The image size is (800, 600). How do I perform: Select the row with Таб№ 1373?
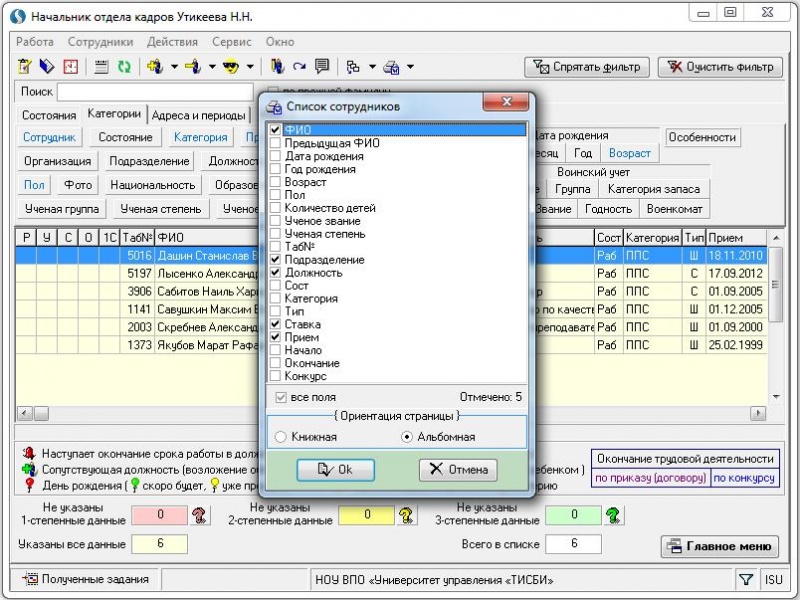[x=391, y=345]
